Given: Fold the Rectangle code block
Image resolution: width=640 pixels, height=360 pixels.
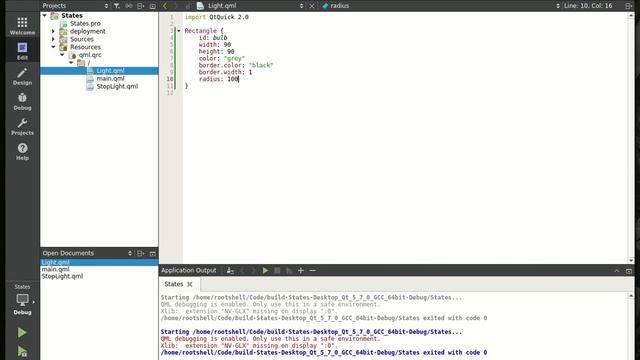Looking at the screenshot, I should click(179, 31).
